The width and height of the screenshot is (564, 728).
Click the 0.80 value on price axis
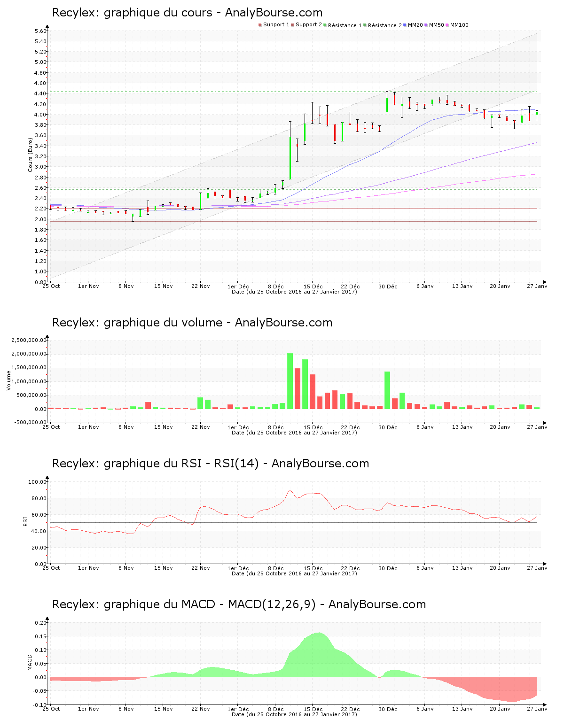pos(40,282)
